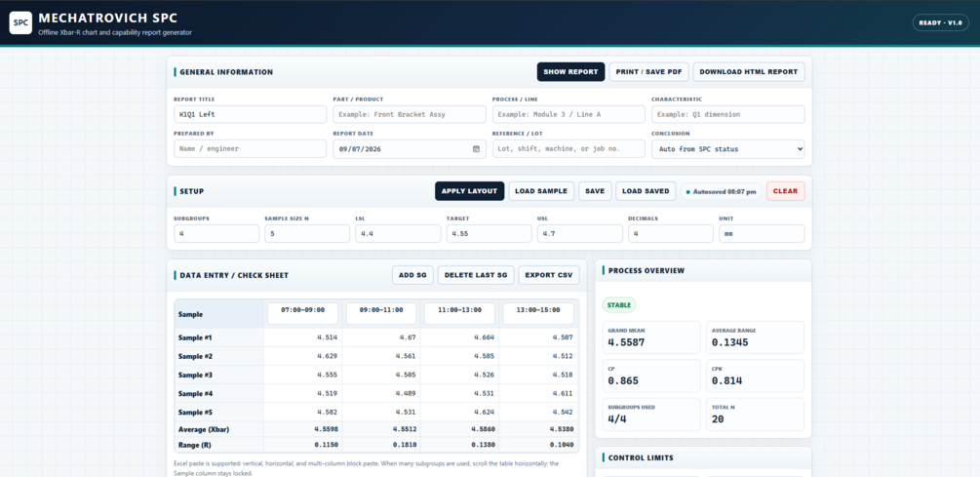Click the STABLE status badge

(x=619, y=305)
